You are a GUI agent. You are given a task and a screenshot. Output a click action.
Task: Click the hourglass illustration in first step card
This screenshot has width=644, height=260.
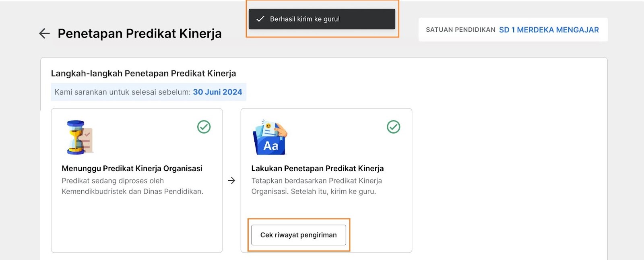pyautogui.click(x=80, y=137)
